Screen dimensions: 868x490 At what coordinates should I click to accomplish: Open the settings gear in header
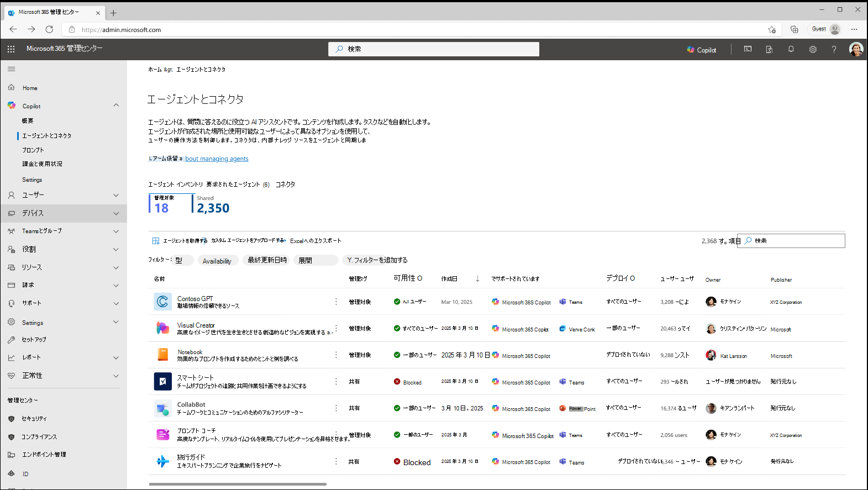pyautogui.click(x=813, y=49)
